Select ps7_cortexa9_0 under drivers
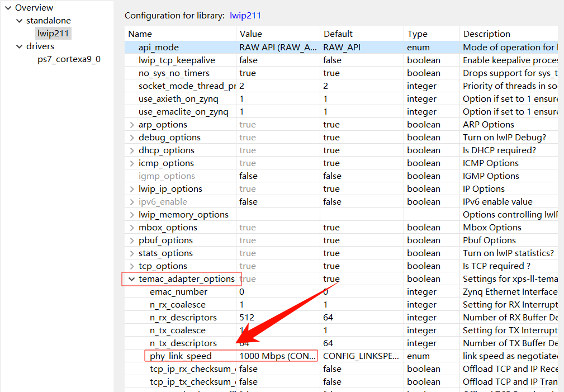564x392 pixels. pyautogui.click(x=69, y=58)
